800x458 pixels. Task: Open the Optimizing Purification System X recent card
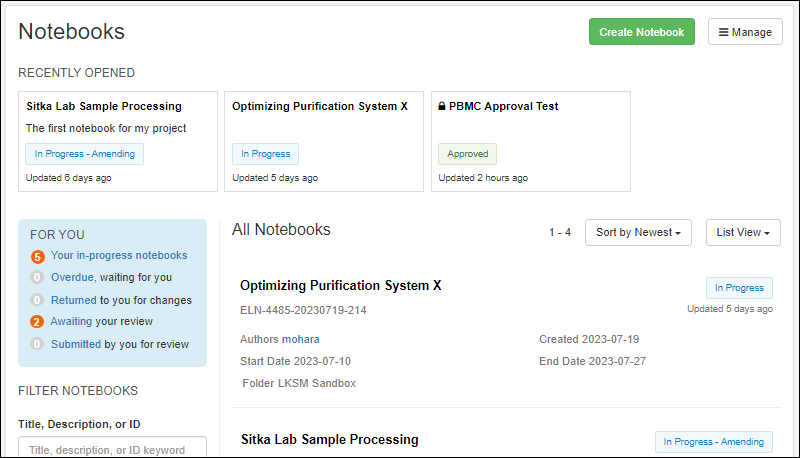tap(320, 106)
